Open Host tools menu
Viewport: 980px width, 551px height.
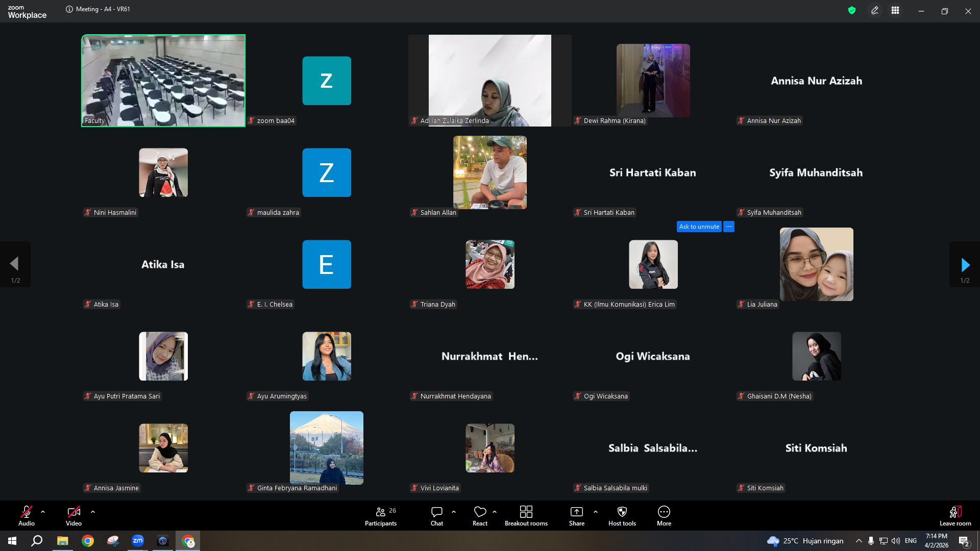pyautogui.click(x=622, y=515)
